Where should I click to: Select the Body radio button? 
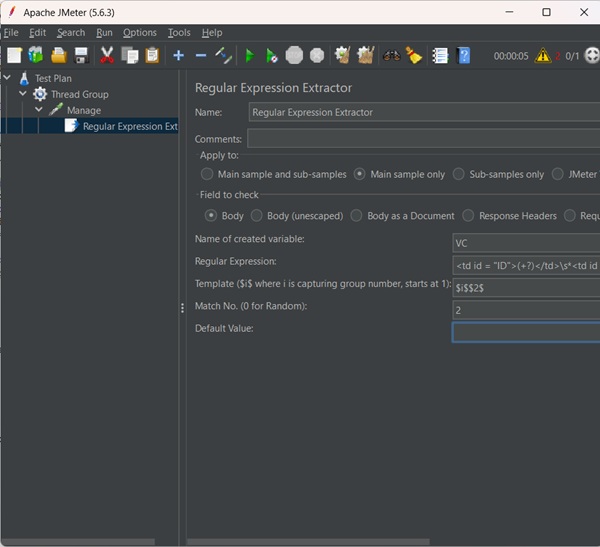click(x=210, y=216)
